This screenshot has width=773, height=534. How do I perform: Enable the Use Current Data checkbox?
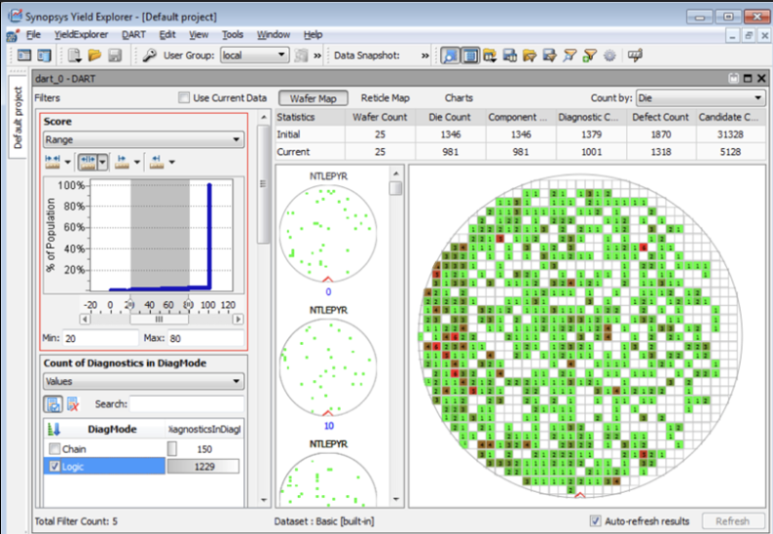coord(184,98)
